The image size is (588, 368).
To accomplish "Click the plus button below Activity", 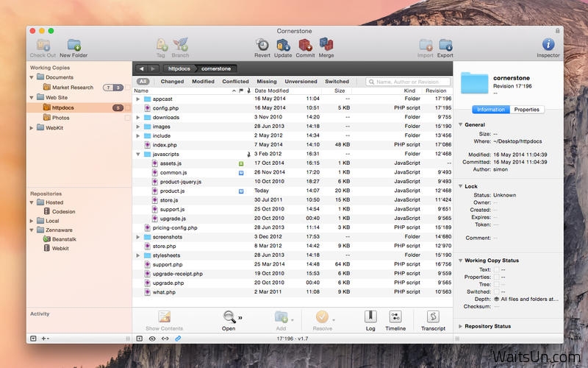I will pyautogui.click(x=44, y=339).
